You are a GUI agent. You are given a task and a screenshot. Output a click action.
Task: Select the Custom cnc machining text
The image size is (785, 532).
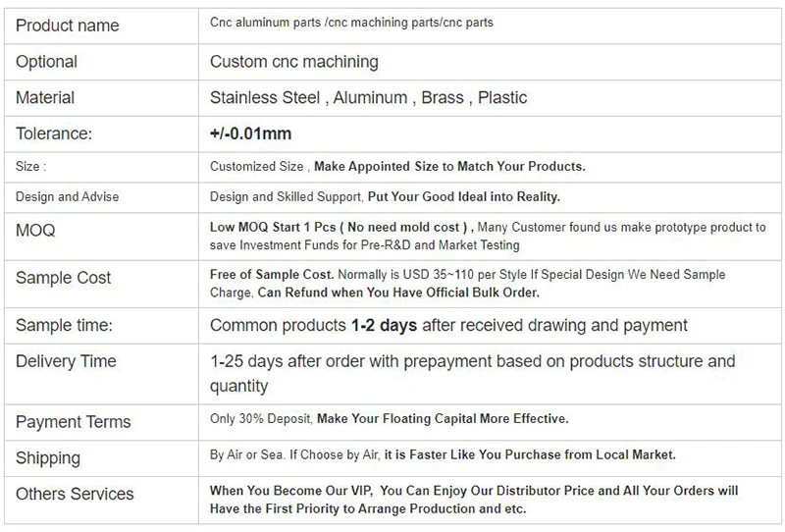coord(293,62)
